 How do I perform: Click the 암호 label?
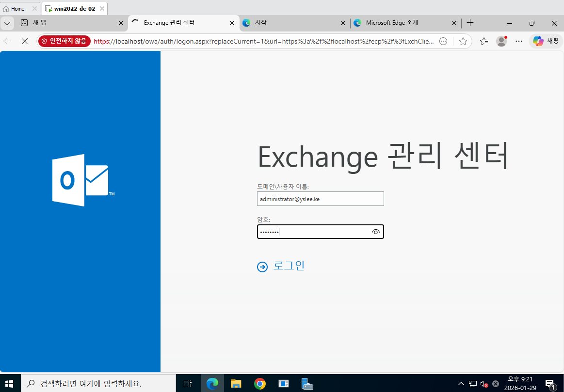(x=263, y=220)
